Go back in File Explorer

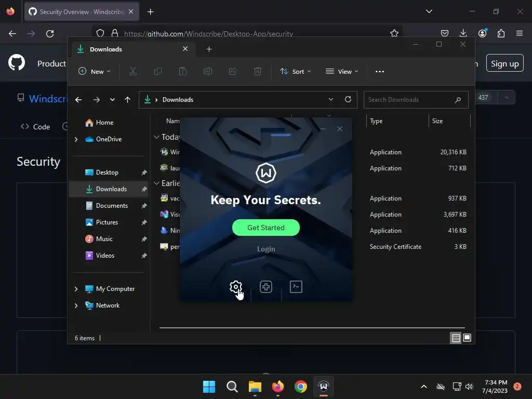78,100
